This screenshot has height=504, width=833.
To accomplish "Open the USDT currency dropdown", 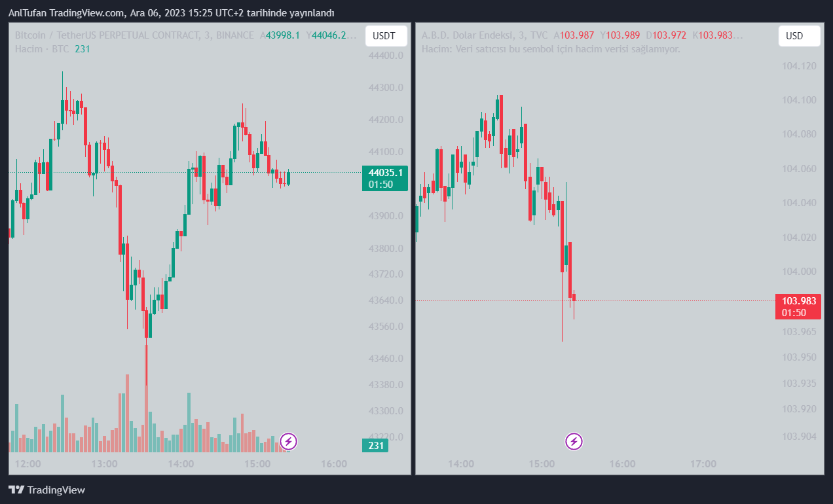I will pos(386,36).
